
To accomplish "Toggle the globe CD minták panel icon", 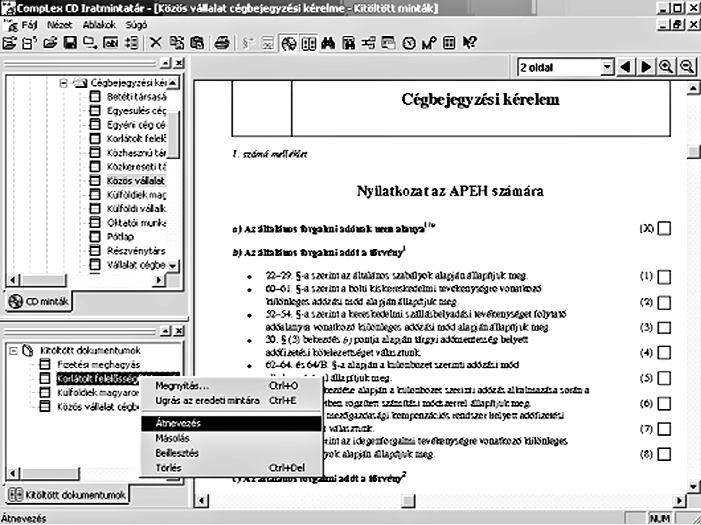I will (288, 43).
